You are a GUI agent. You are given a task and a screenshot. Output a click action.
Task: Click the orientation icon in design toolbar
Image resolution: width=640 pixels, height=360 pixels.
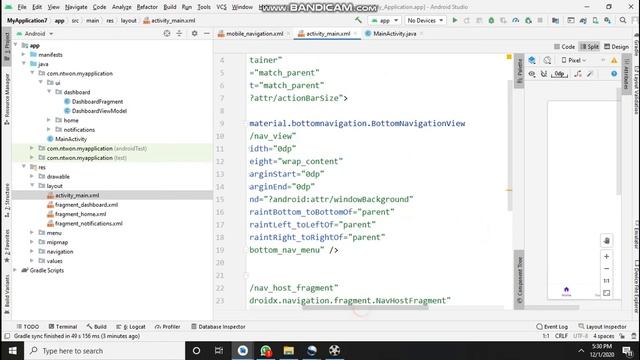(547, 60)
